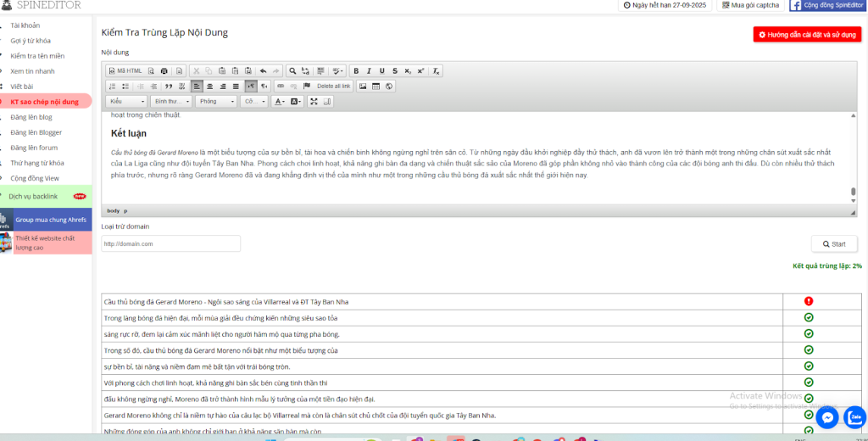
Task: Toggle justify text alignment
Action: 236,87
